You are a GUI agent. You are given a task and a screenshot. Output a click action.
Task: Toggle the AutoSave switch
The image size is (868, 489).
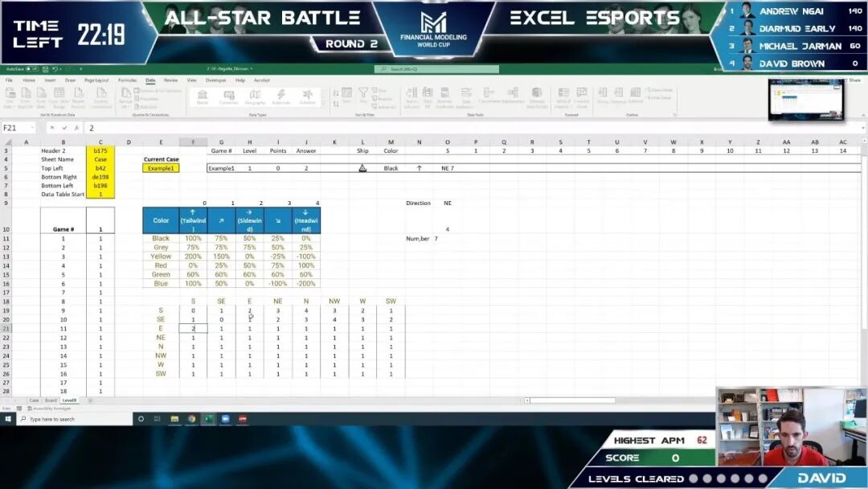tap(31, 69)
